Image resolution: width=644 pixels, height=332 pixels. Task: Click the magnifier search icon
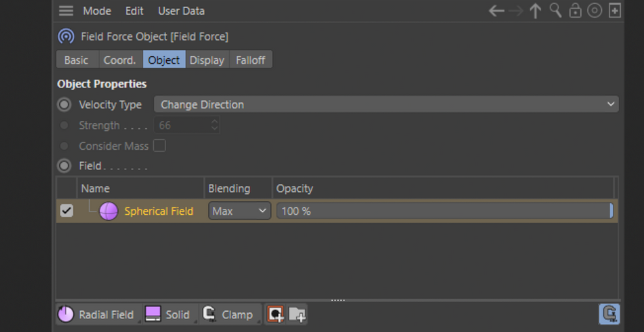click(555, 11)
